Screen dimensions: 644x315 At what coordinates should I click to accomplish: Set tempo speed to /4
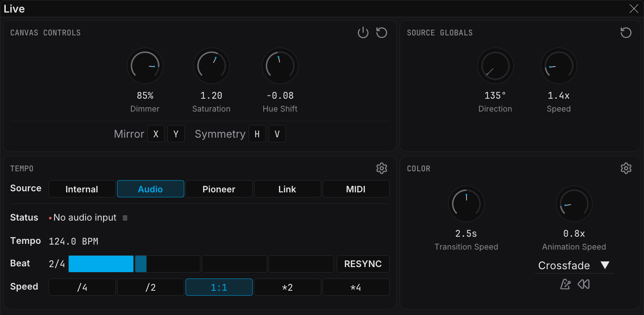[x=82, y=287]
